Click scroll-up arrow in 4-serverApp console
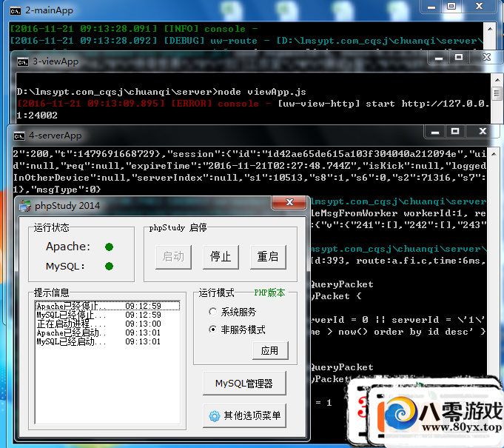Image resolution: width=504 pixels, height=448 pixels. coord(493,154)
